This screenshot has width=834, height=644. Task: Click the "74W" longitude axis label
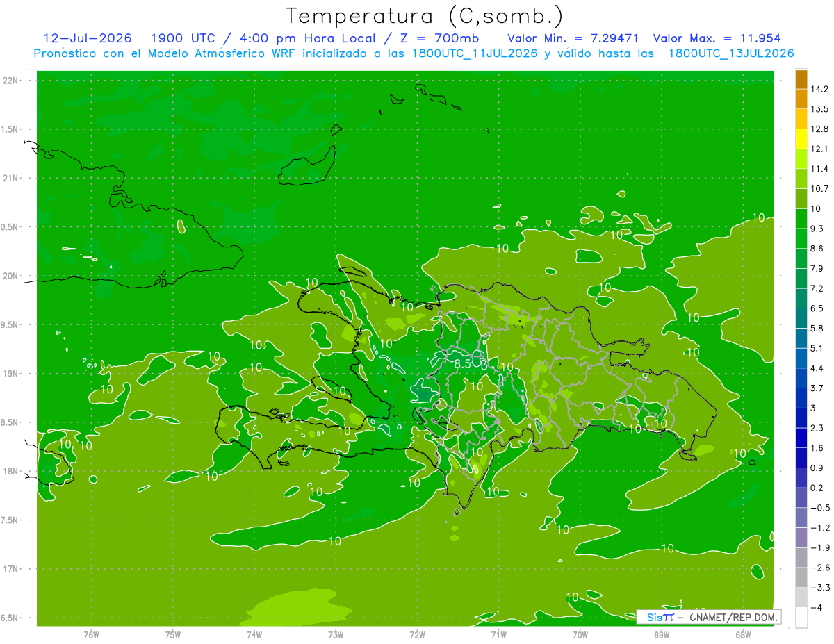[254, 635]
